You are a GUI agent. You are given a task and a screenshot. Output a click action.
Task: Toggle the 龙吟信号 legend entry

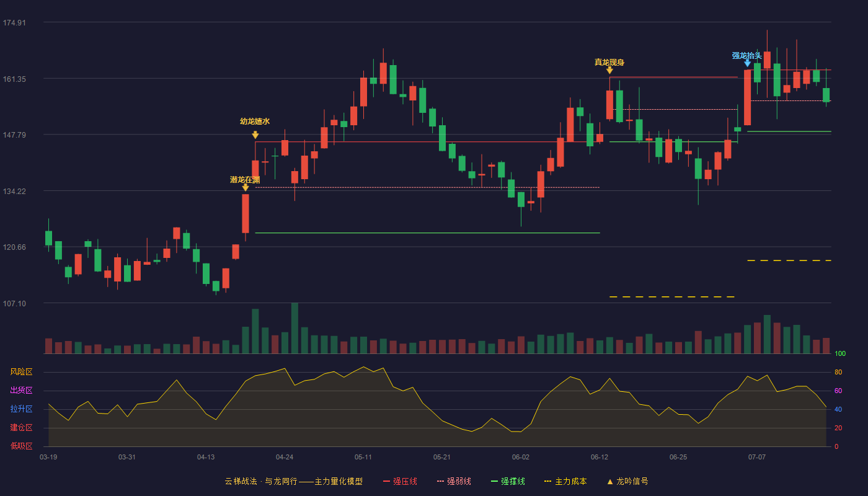tap(627, 481)
